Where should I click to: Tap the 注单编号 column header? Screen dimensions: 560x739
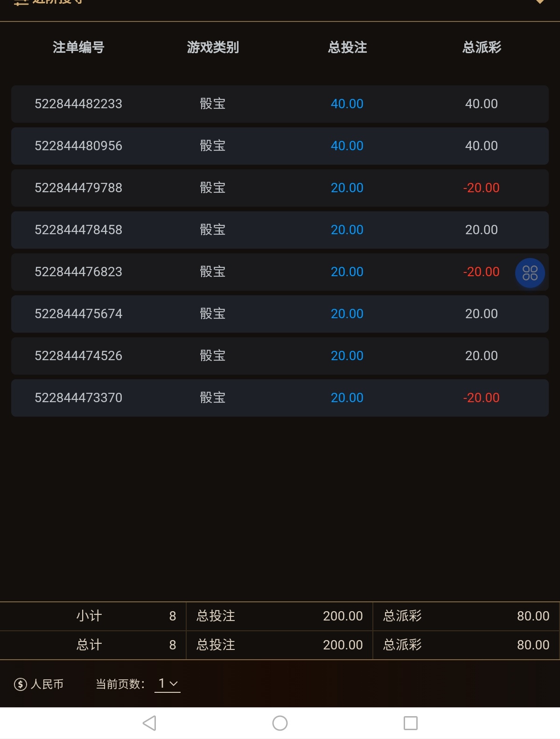(x=78, y=47)
